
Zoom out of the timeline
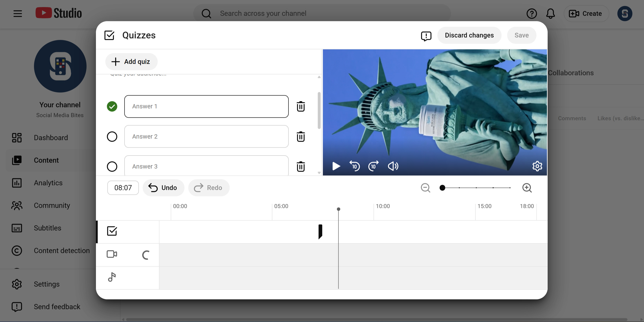pyautogui.click(x=425, y=188)
